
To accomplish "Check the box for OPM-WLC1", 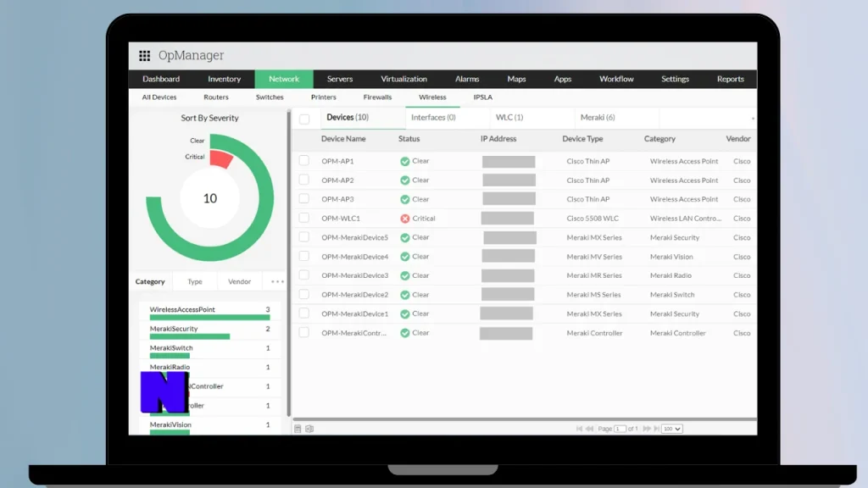I will point(304,218).
